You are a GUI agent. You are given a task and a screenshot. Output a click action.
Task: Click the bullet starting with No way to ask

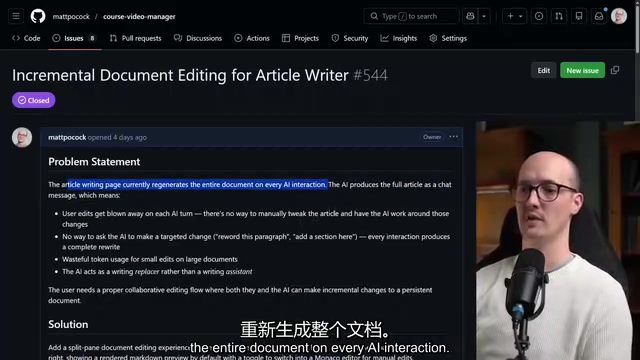click(256, 242)
